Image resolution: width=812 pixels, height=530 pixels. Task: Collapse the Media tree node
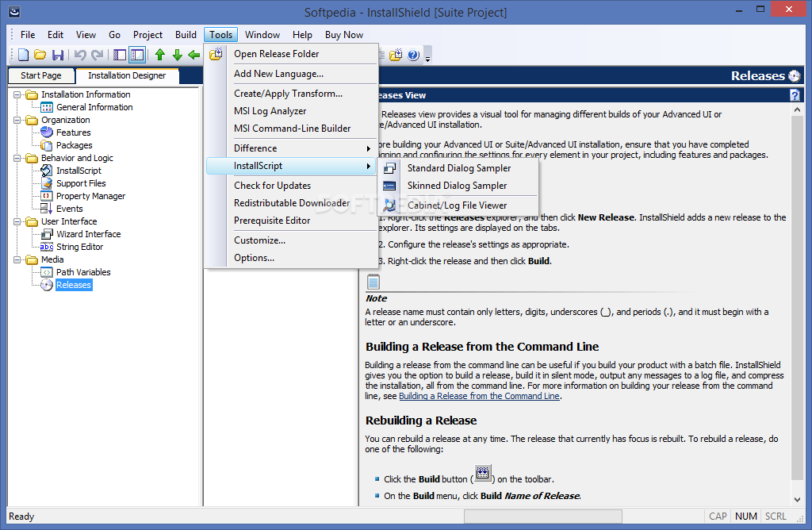pyautogui.click(x=17, y=259)
